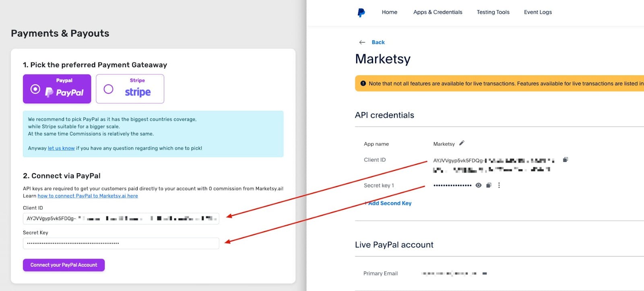Click the back arrow icon

(x=362, y=42)
